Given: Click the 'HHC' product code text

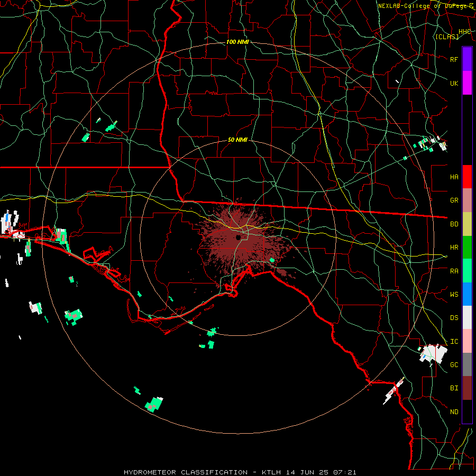Looking at the screenshot, I should 464,32.
